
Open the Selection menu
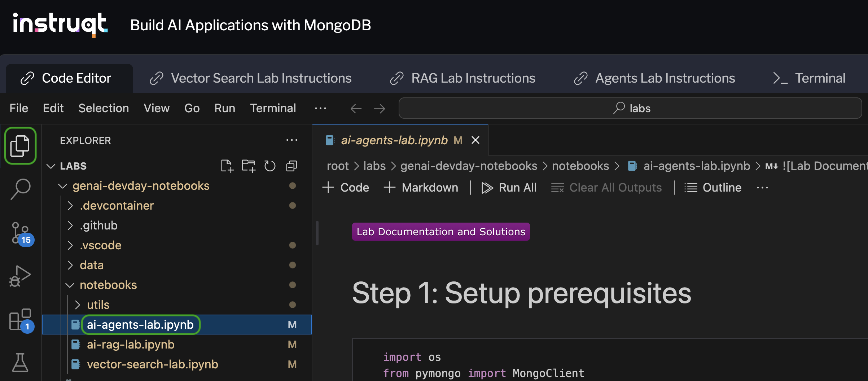click(x=104, y=108)
